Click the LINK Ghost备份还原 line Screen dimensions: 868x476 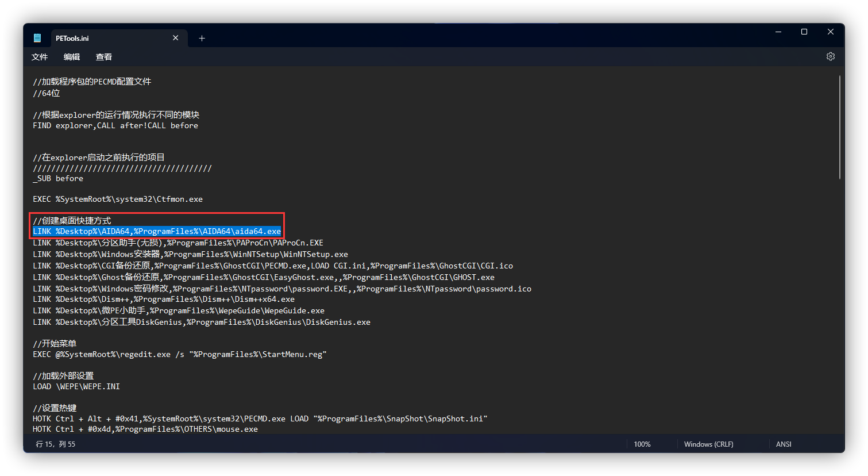point(264,277)
